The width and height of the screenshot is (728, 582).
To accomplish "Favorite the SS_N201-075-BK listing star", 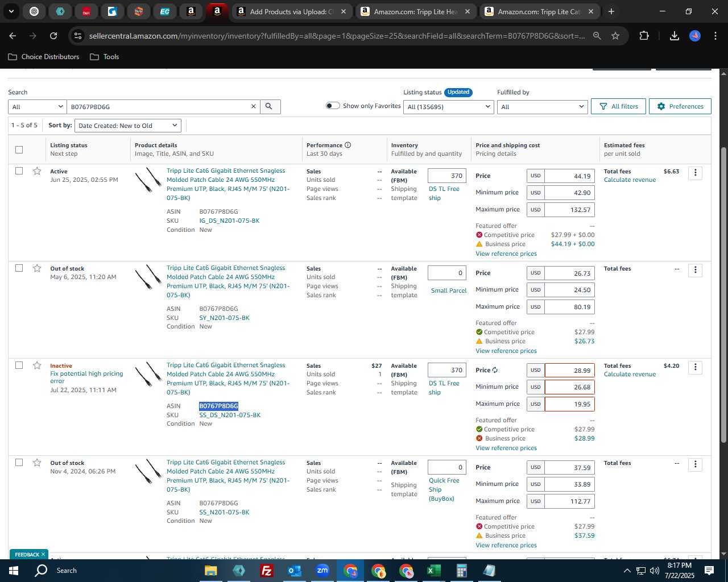I will coord(37,463).
